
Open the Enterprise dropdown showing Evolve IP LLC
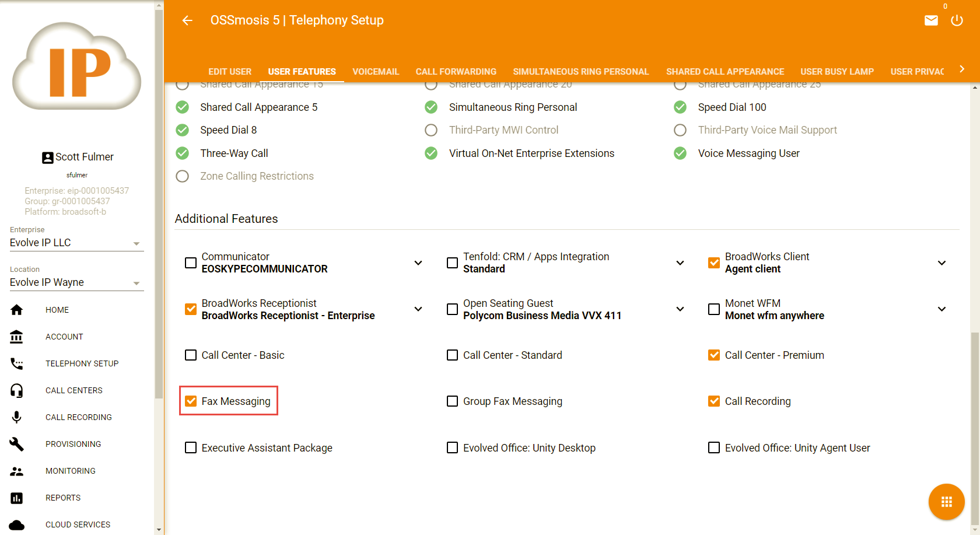[x=76, y=243]
